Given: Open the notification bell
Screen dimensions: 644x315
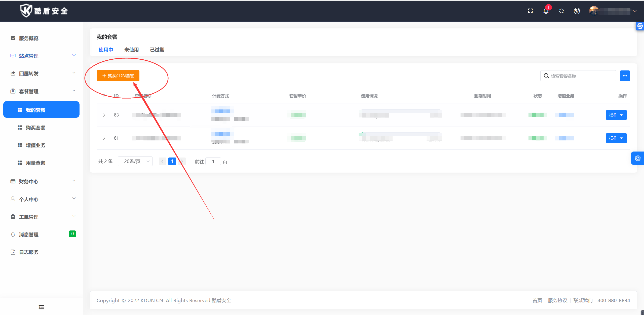Looking at the screenshot, I should (546, 11).
